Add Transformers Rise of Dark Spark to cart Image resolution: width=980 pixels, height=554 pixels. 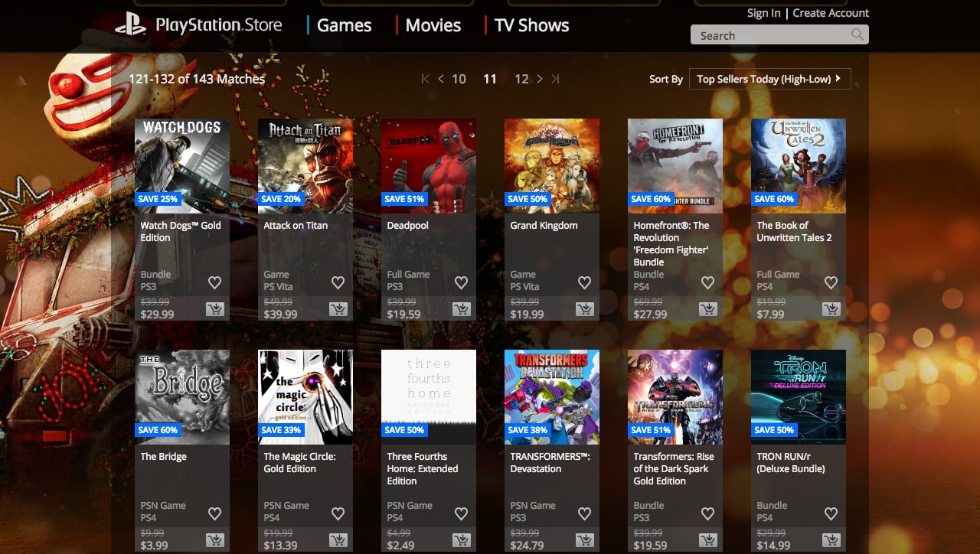point(707,540)
